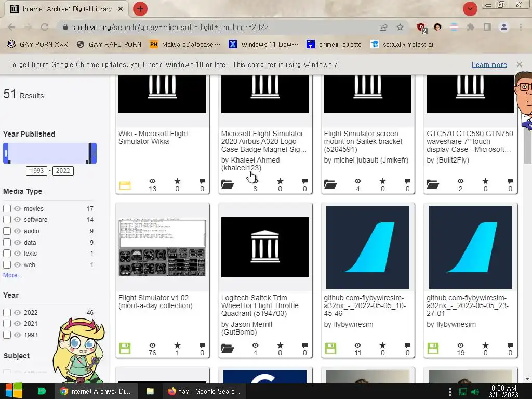
Task: Check the web media type checkbox
Action: pyautogui.click(x=7, y=264)
